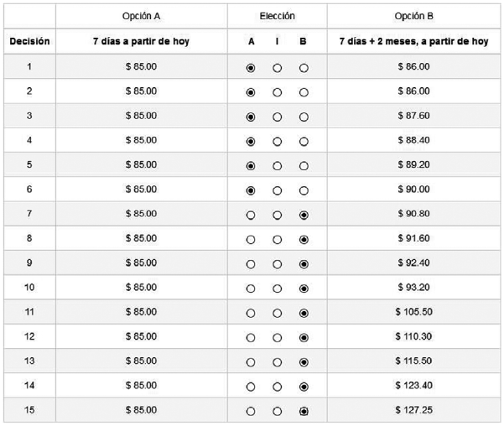Choose indifferent (I) for decision 14
This screenshot has height=426, width=504.
[x=277, y=387]
